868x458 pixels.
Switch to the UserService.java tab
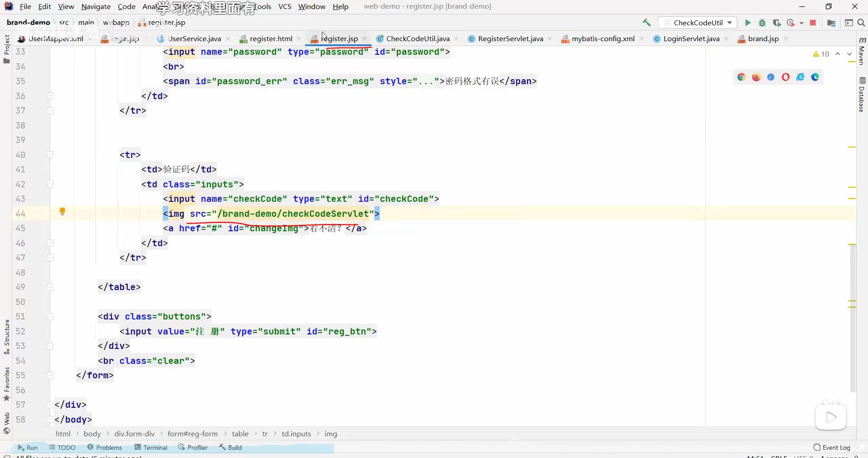pos(194,39)
